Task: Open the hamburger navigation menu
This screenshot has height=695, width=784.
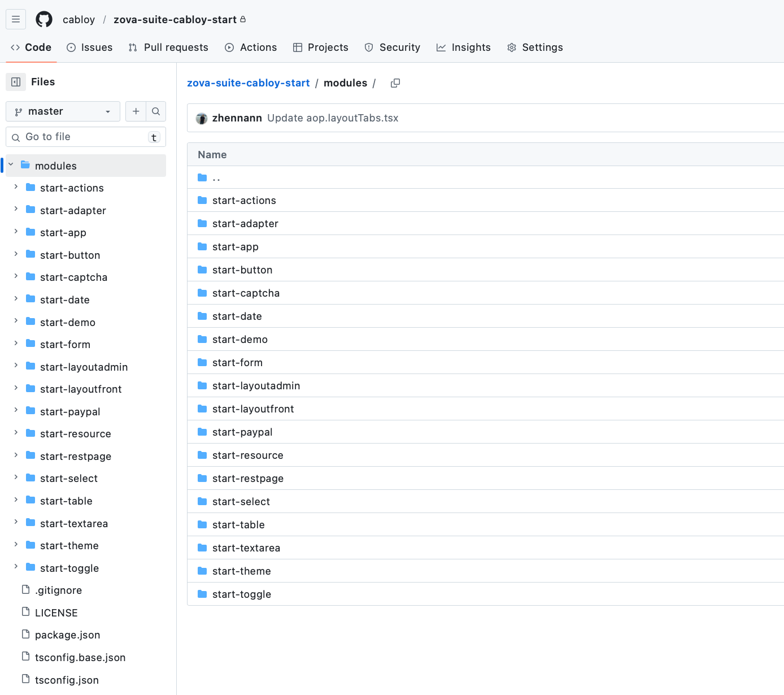Action: click(16, 19)
